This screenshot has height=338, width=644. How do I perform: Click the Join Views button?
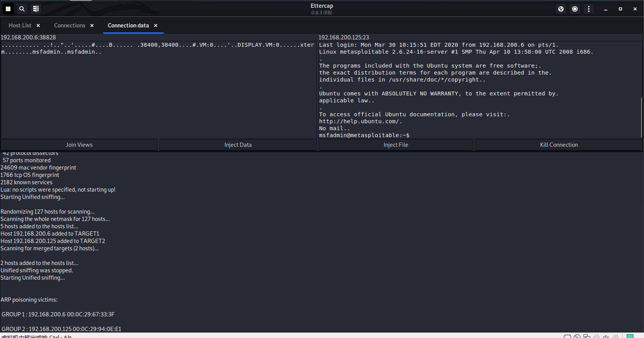79,145
